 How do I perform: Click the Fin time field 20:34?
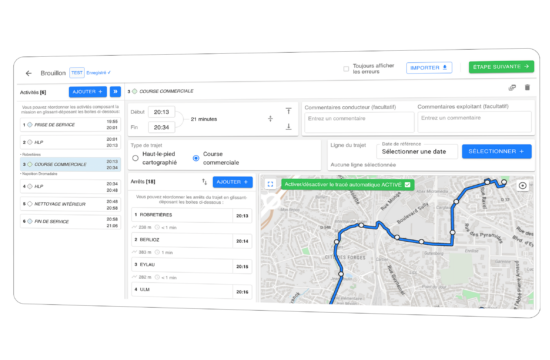coord(161,127)
